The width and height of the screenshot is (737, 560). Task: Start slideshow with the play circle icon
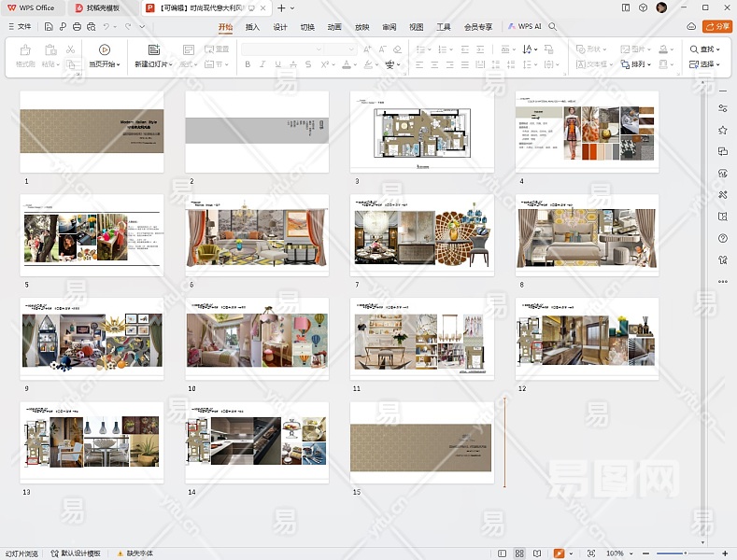point(104,49)
